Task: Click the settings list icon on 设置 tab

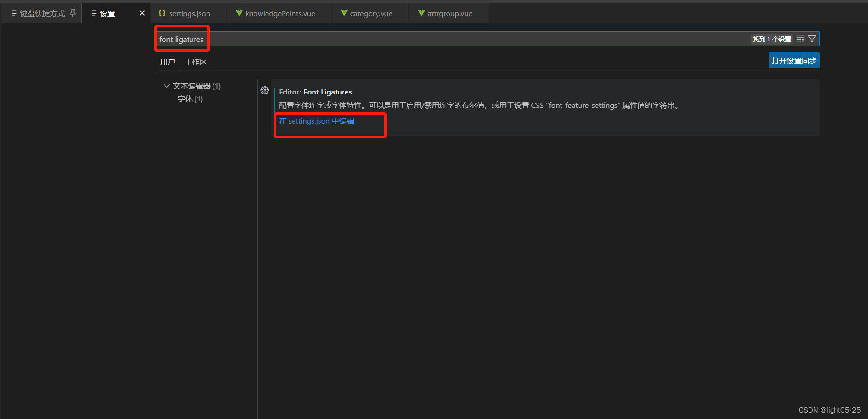Action: pyautogui.click(x=93, y=13)
